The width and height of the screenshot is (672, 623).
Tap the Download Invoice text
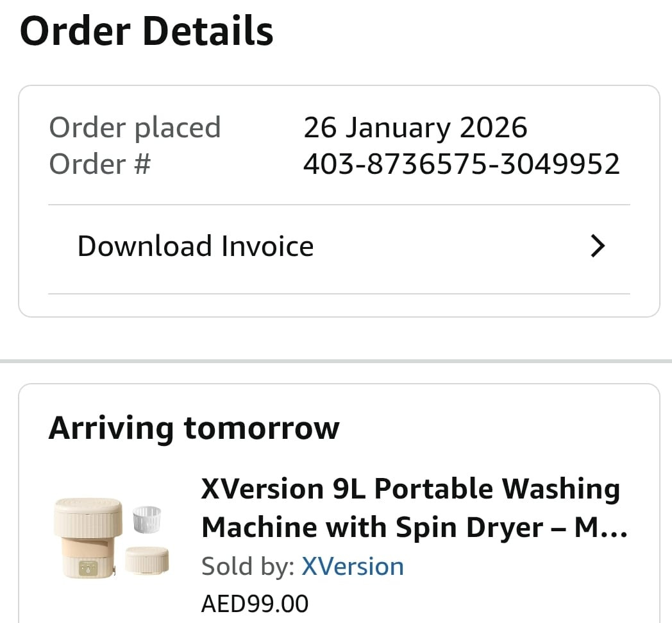[x=196, y=246]
